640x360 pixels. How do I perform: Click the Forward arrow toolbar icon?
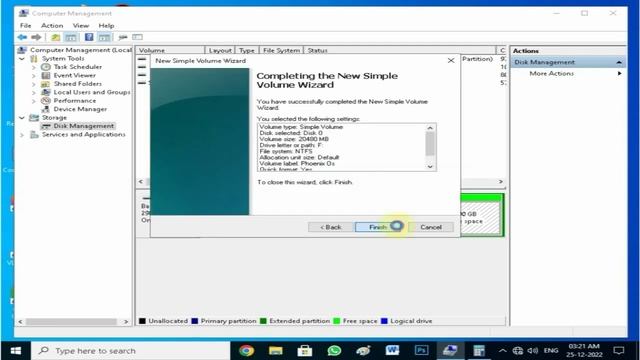pos(36,37)
